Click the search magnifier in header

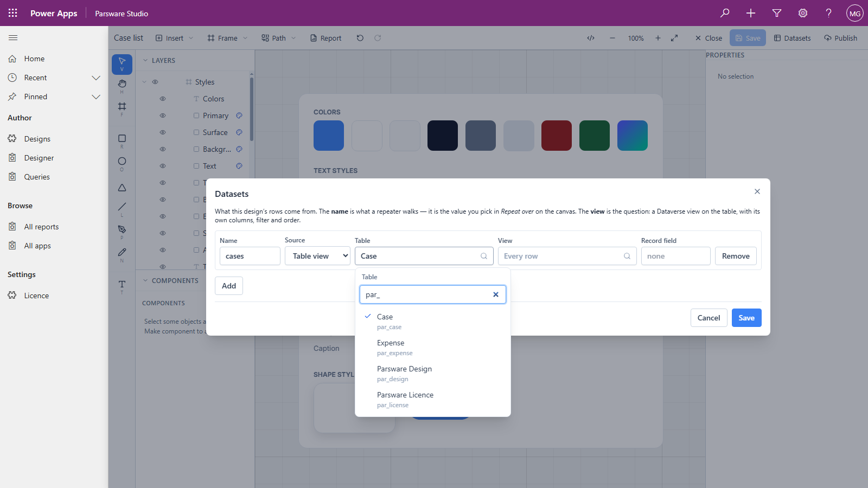pyautogui.click(x=725, y=13)
